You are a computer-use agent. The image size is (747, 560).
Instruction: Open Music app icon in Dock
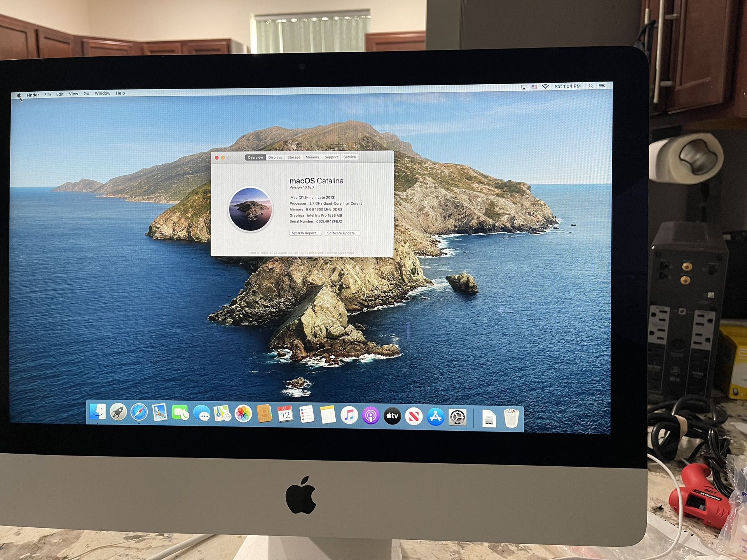tap(349, 416)
